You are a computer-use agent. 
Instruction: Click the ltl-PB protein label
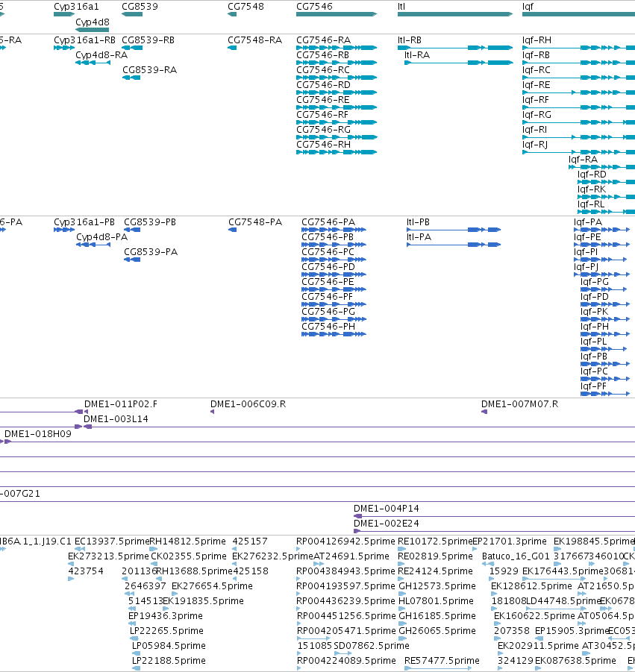(x=418, y=222)
